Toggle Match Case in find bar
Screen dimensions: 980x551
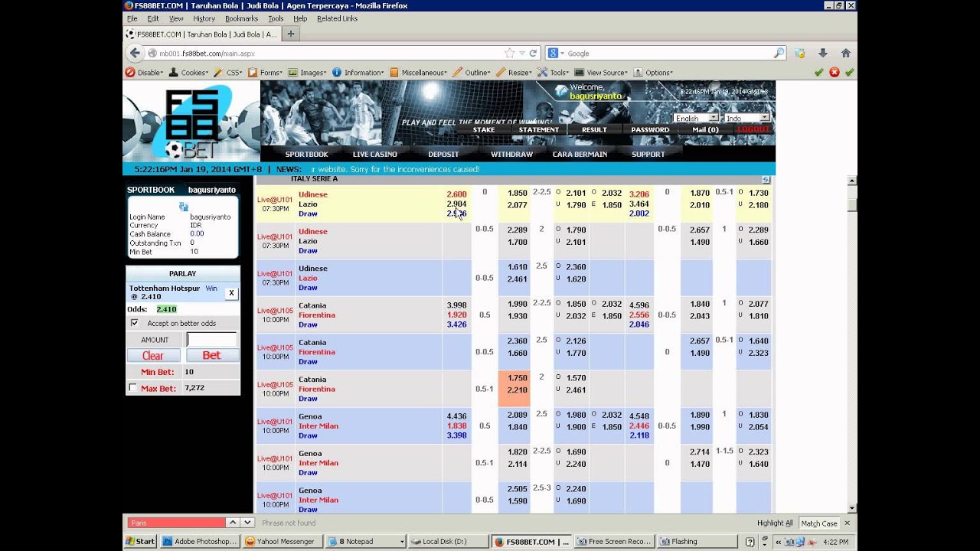pyautogui.click(x=818, y=523)
